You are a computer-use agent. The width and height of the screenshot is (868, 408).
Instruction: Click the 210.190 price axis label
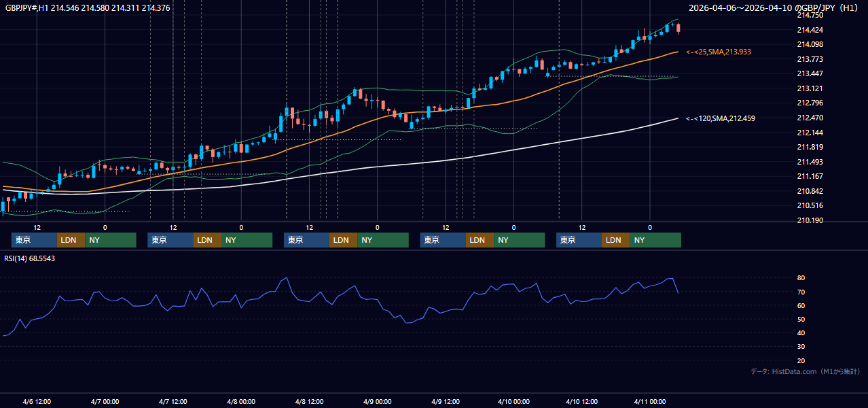[810, 220]
